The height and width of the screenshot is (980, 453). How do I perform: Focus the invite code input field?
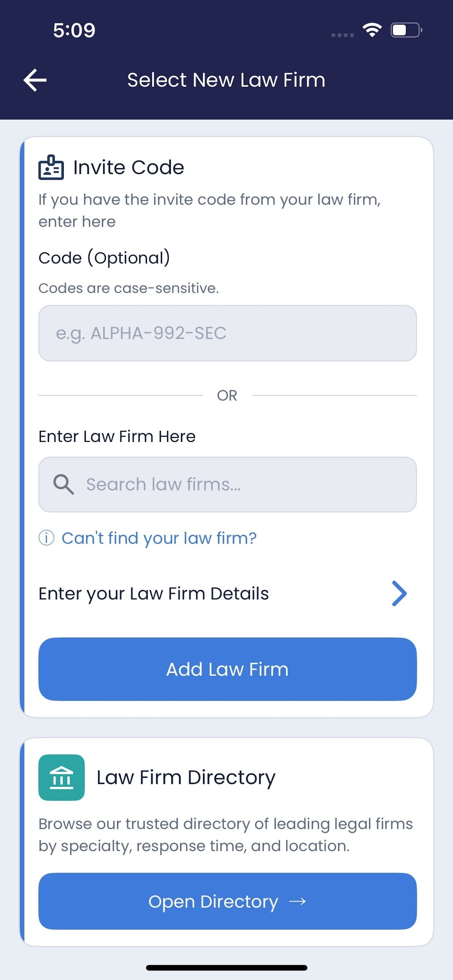(x=227, y=333)
